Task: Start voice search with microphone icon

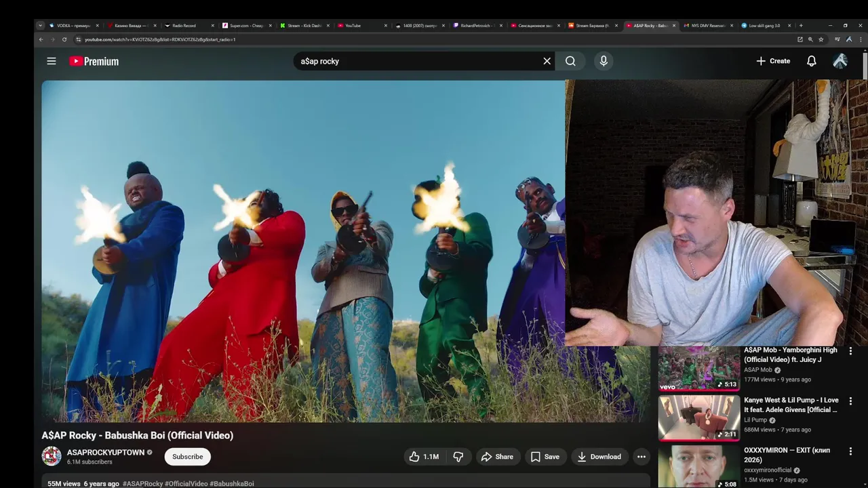Action: point(604,61)
